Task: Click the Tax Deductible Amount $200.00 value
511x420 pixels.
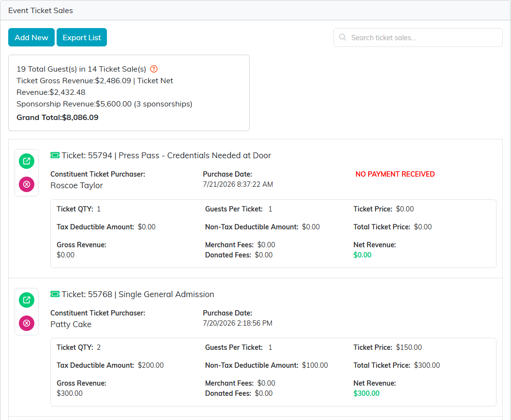Action: (x=150, y=365)
